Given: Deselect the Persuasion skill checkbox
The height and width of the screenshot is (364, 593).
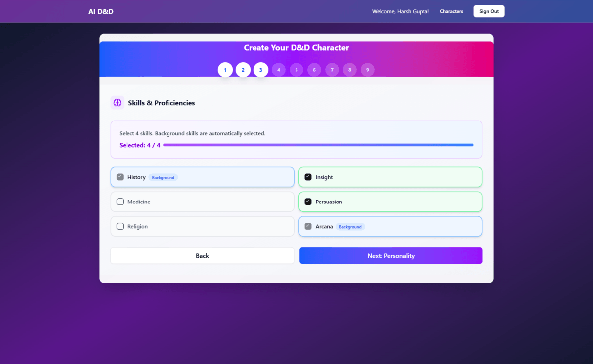Looking at the screenshot, I should 308,202.
